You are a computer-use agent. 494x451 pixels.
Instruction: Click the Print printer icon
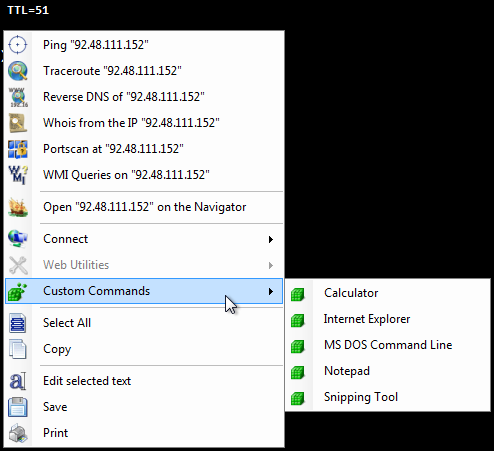click(18, 433)
